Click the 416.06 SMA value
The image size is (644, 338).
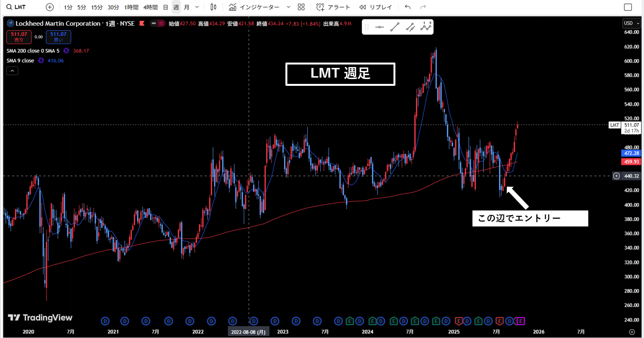pyautogui.click(x=56, y=61)
